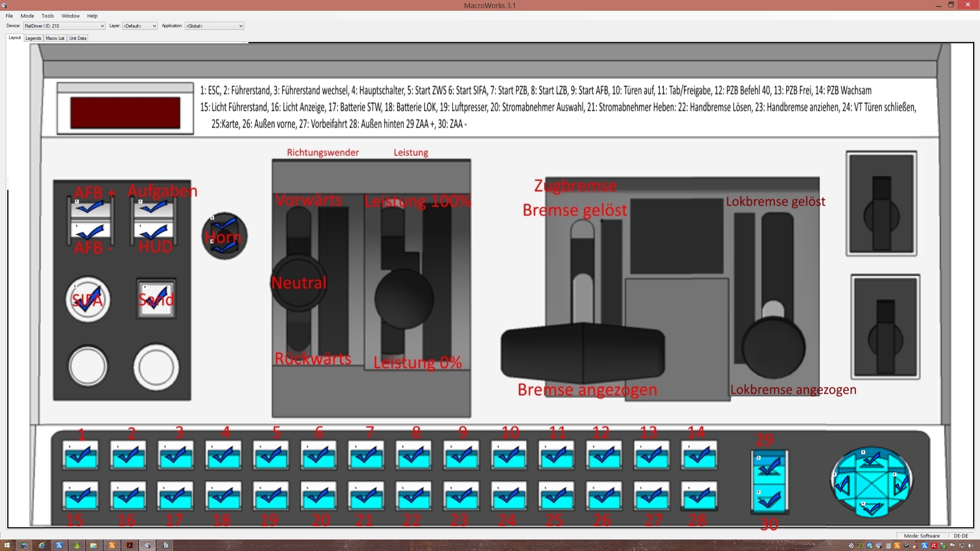Image resolution: width=980 pixels, height=551 pixels.
Task: Open the Application Global dropdown
Action: pos(214,26)
